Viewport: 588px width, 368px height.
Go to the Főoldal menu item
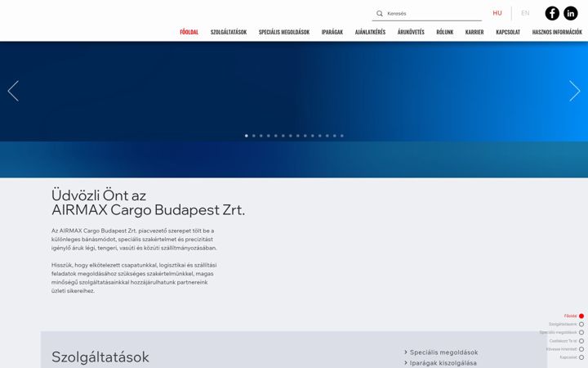[x=189, y=32]
